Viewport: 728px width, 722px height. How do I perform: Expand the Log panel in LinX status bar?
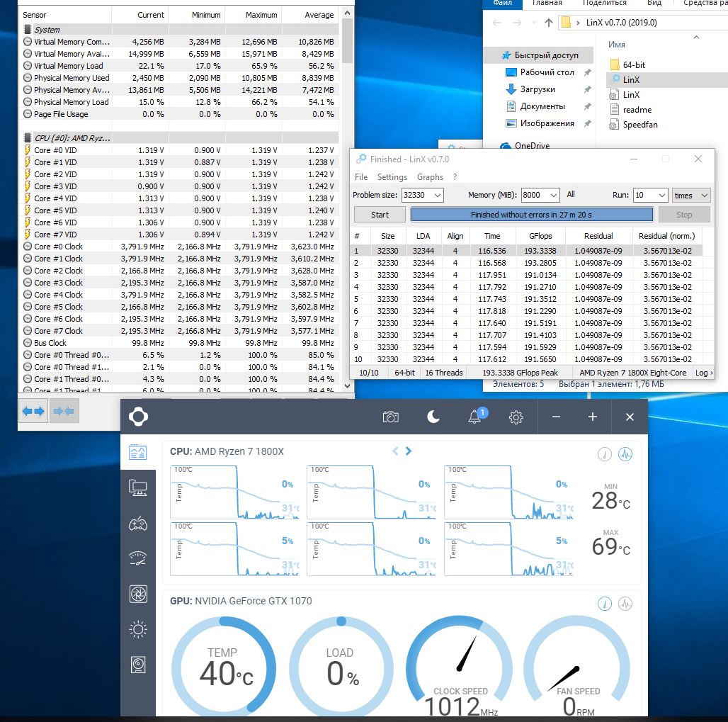point(704,373)
